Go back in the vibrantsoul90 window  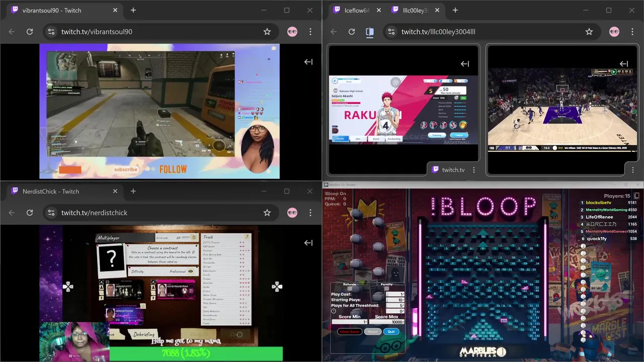pyautogui.click(x=12, y=32)
